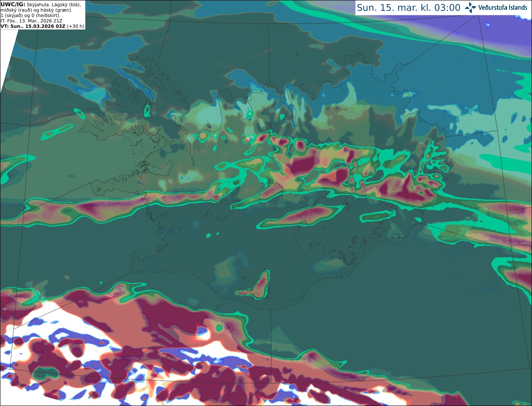The width and height of the screenshot is (532, 406).
Task: Click the 'Sun. 15. mar. kl. 03:00' timestamp
Action: 409,8
